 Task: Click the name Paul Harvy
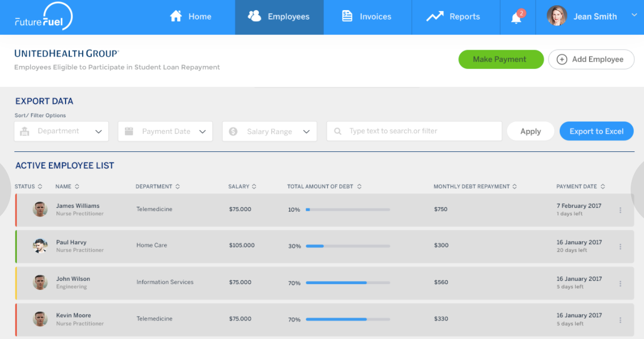pos(71,243)
